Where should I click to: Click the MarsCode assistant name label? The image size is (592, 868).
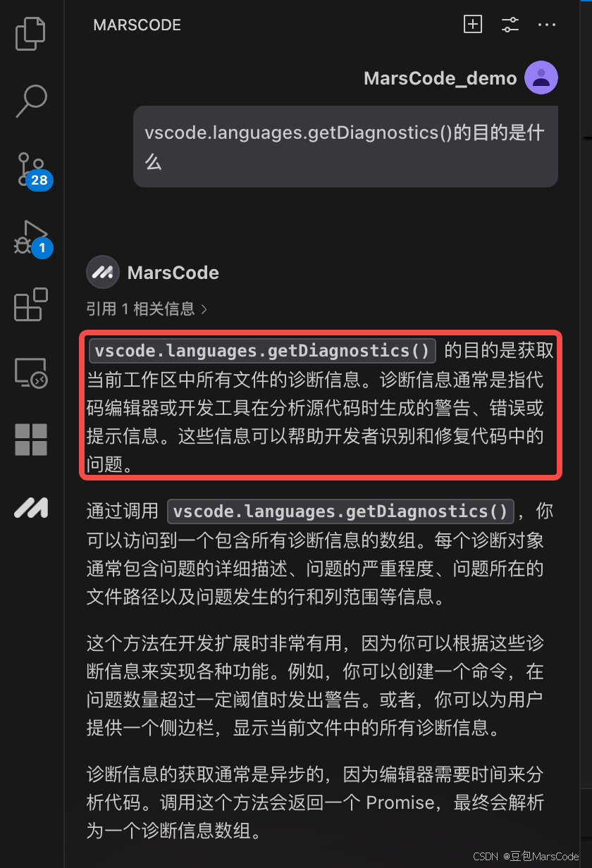click(x=173, y=273)
